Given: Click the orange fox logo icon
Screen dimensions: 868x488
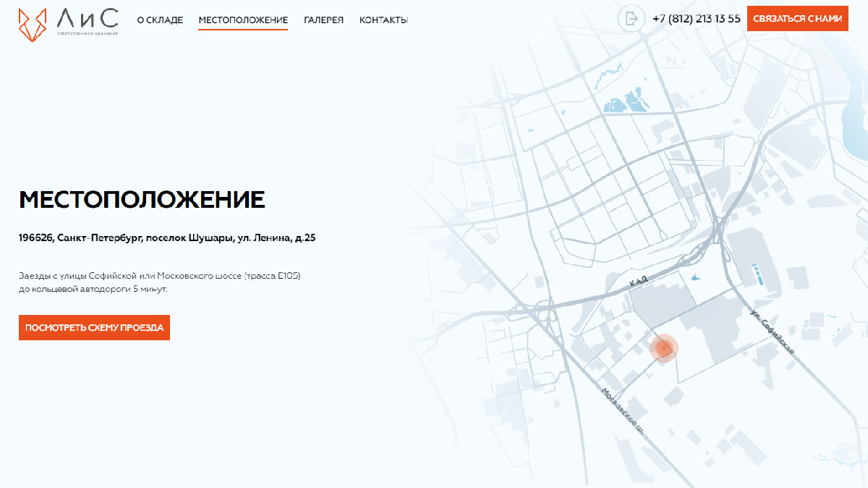Looking at the screenshot, I should tap(33, 23).
